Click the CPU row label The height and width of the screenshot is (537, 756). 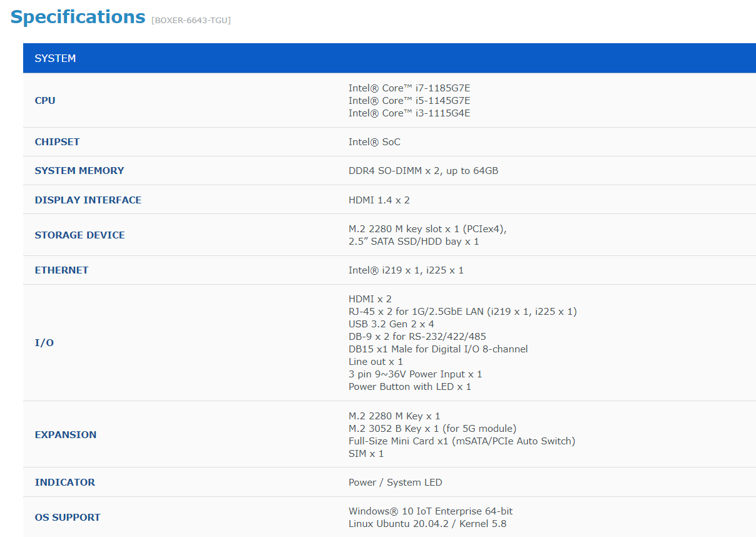[45, 100]
